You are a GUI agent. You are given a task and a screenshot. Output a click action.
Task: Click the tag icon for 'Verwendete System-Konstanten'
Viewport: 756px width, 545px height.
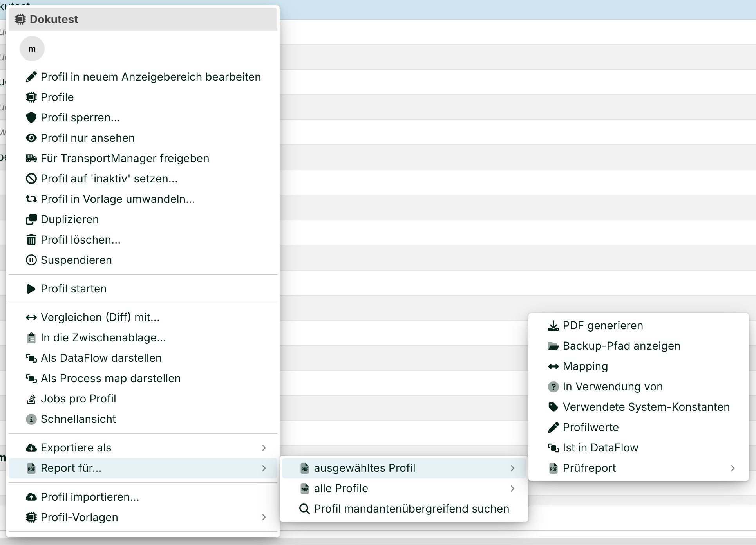[x=553, y=407]
